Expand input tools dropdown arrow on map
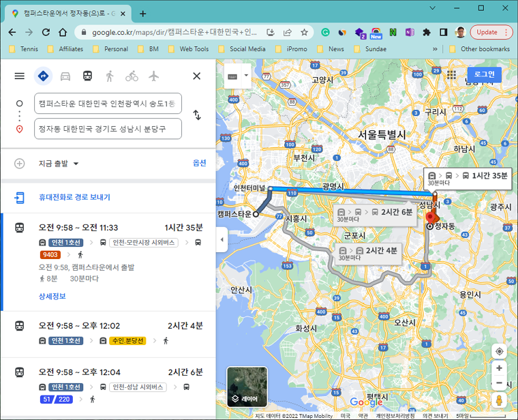The width and height of the screenshot is (518, 420). [x=246, y=76]
